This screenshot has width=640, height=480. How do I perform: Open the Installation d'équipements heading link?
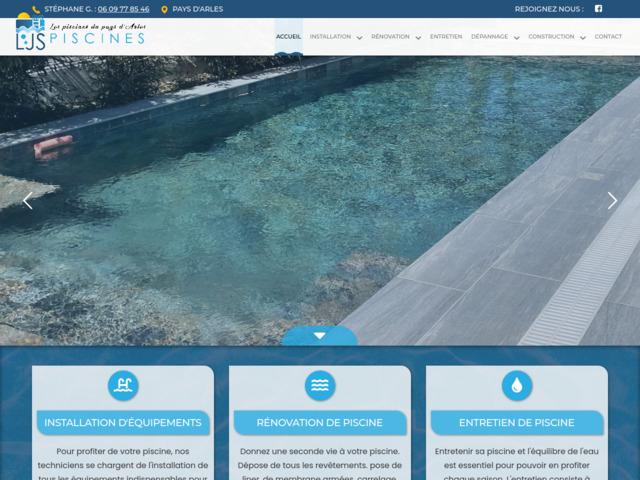click(x=122, y=422)
